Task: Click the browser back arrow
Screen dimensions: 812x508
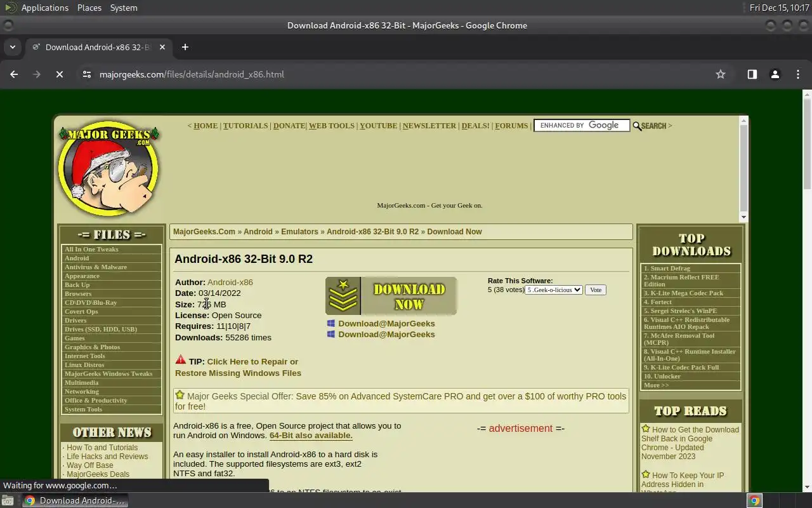Action: [14, 74]
